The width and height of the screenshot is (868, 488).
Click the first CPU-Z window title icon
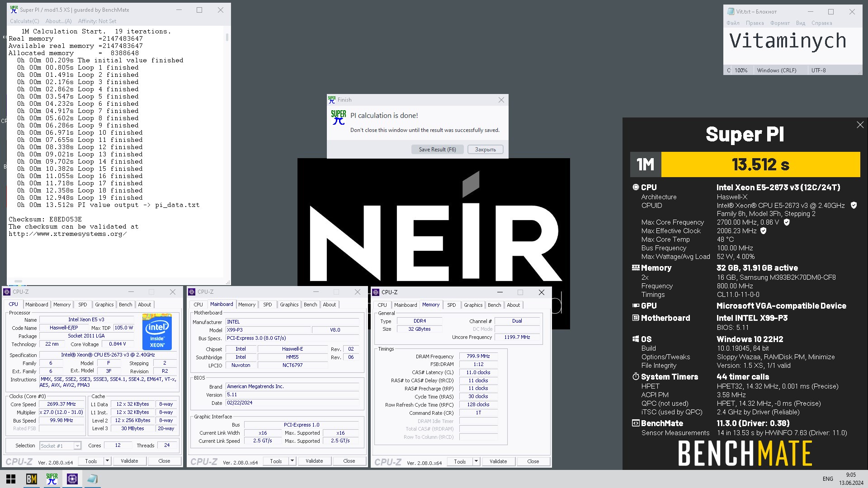[x=8, y=292]
